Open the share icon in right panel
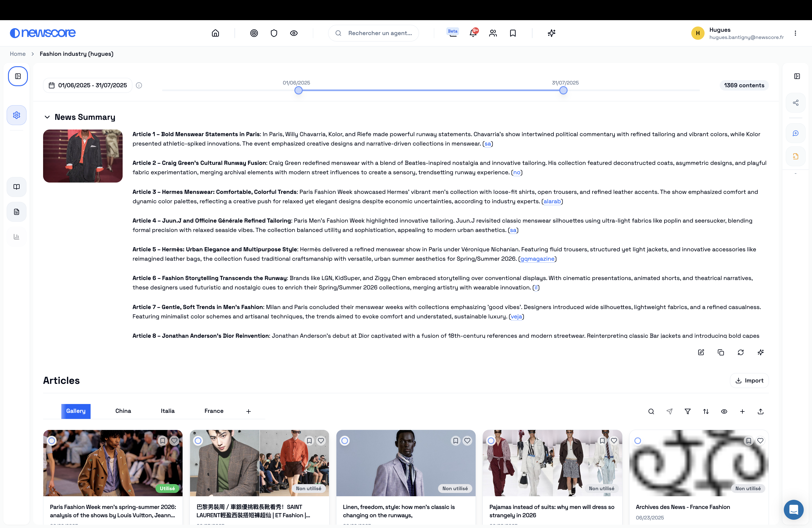812x528 pixels. pos(795,103)
